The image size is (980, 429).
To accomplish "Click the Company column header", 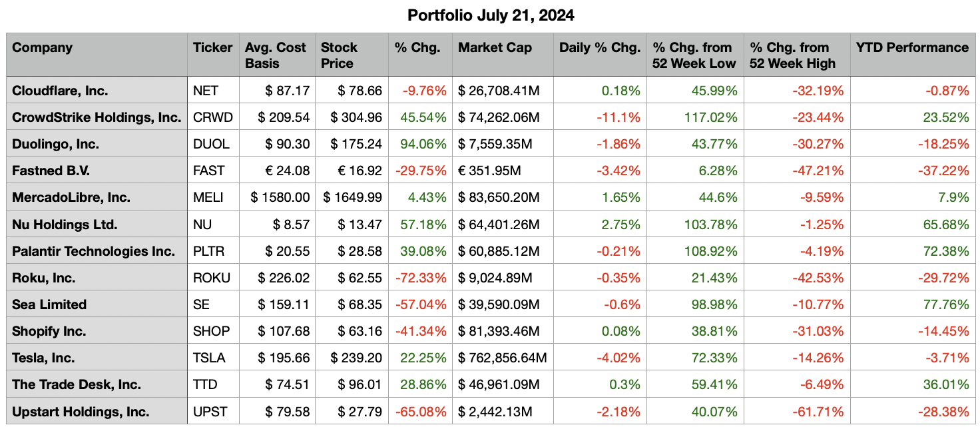I will (43, 48).
